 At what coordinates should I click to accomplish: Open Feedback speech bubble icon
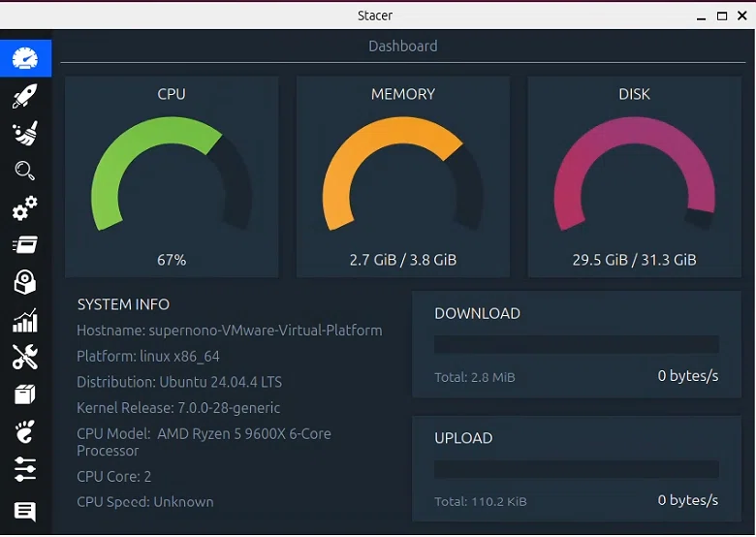pyautogui.click(x=25, y=511)
